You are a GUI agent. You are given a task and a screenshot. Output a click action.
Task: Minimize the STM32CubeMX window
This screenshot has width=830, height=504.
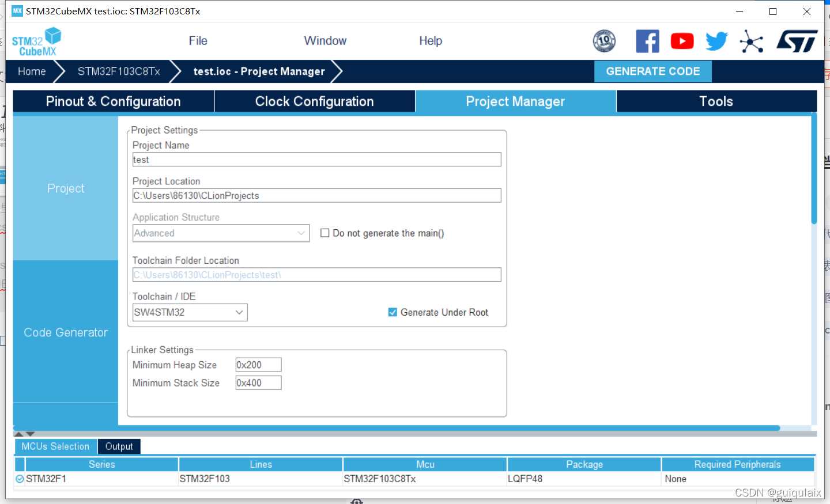(740, 11)
